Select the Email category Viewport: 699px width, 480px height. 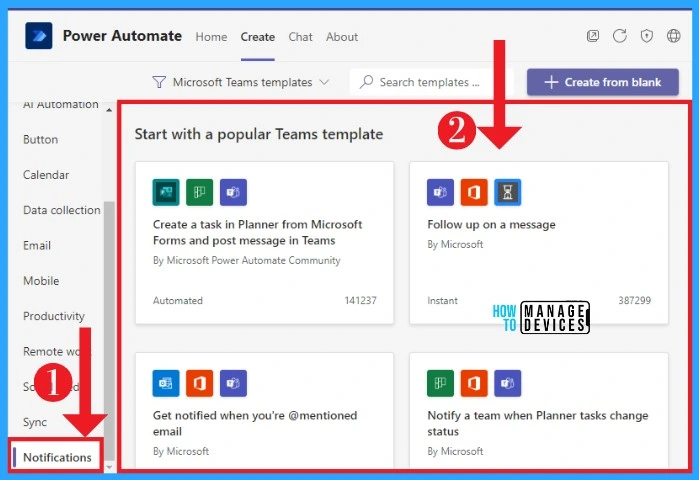37,246
